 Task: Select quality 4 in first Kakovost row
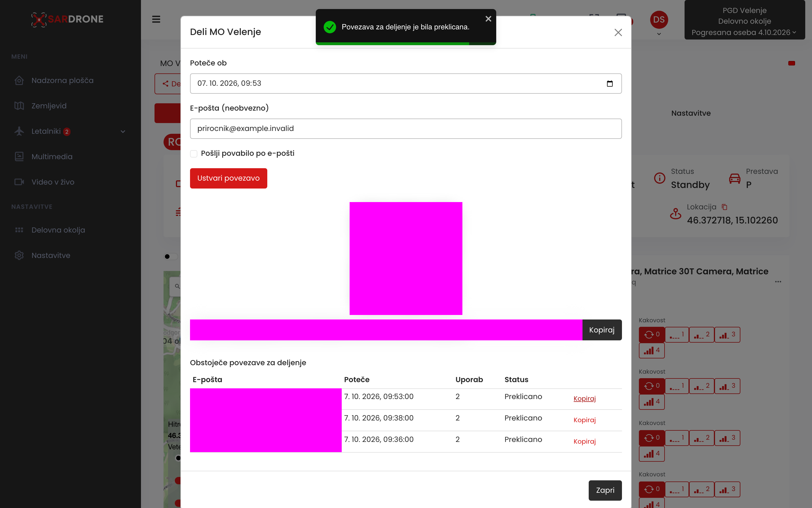(652, 351)
